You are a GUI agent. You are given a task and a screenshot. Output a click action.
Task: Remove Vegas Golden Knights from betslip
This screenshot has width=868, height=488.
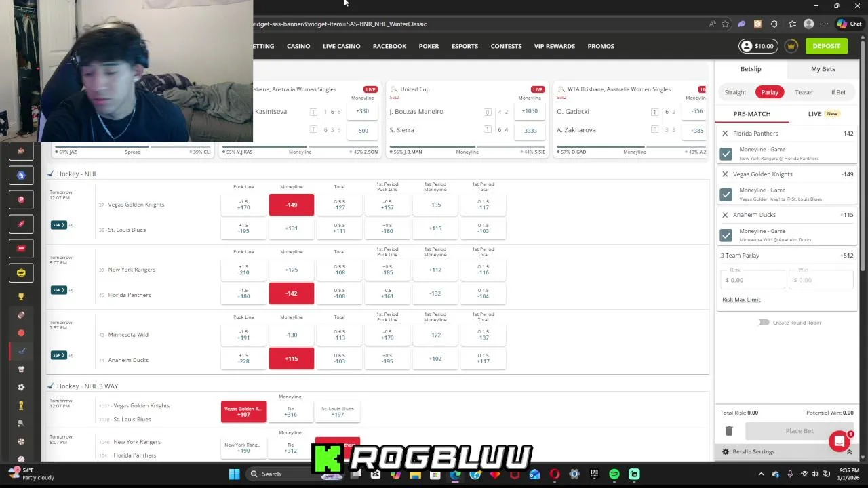click(x=725, y=174)
